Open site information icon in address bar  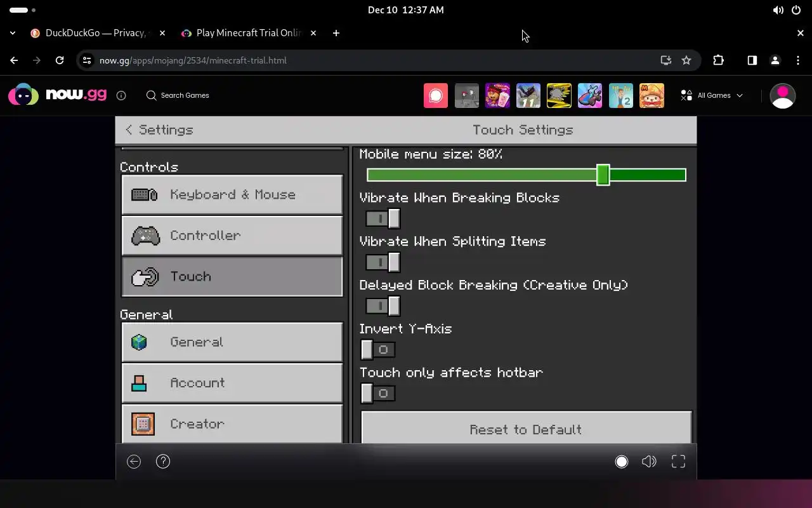click(88, 60)
